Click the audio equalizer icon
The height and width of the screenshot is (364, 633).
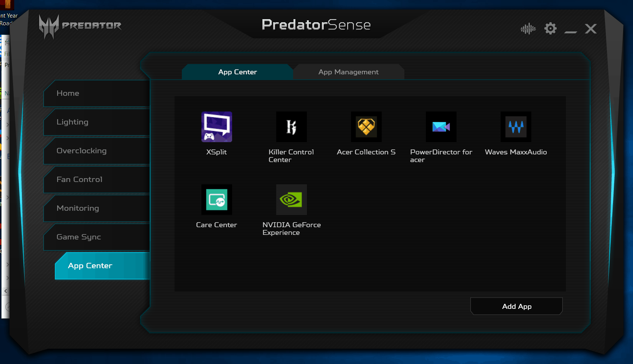tap(528, 28)
